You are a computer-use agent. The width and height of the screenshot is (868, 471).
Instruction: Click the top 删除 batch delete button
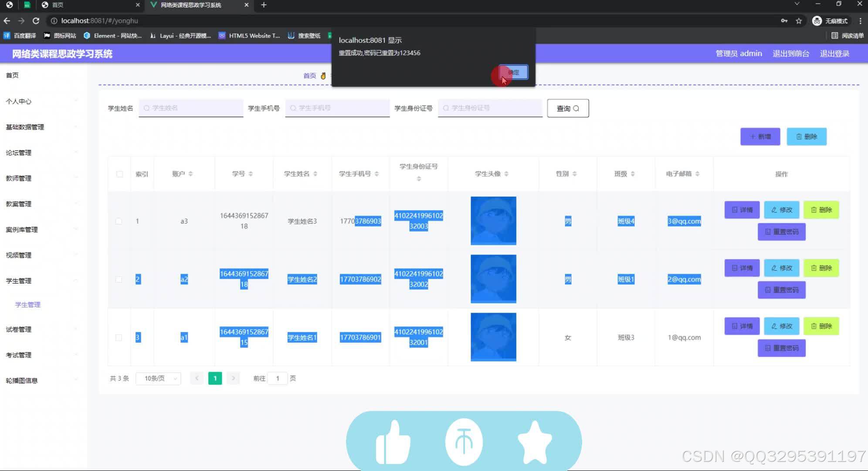[x=806, y=137]
